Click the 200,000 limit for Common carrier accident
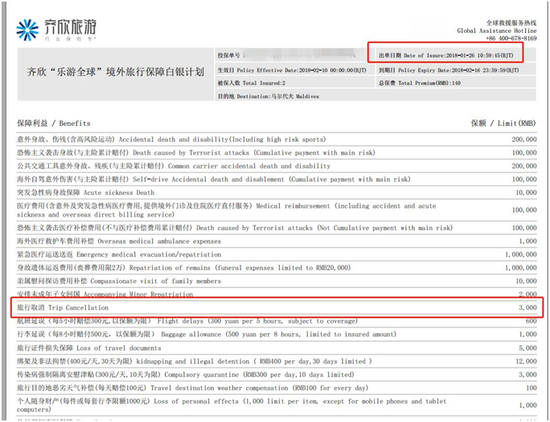The image size is (550, 422). [524, 166]
